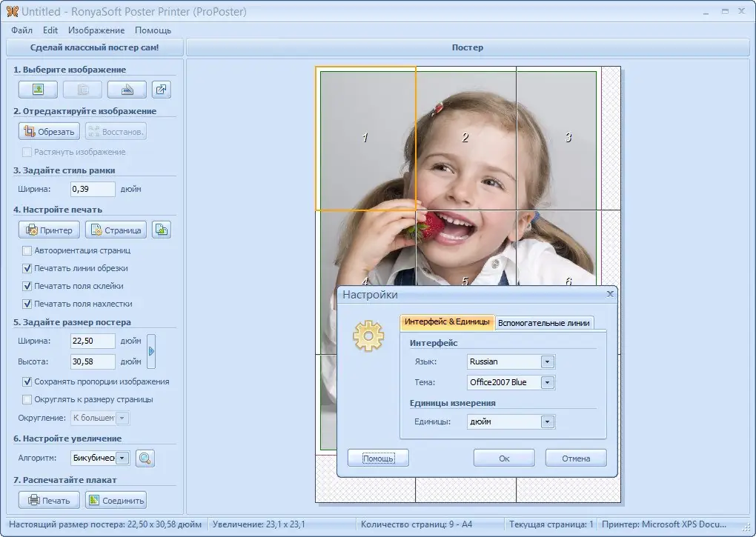Click heading 1. Выберите изображение
This screenshot has height=537, width=756.
(70, 70)
